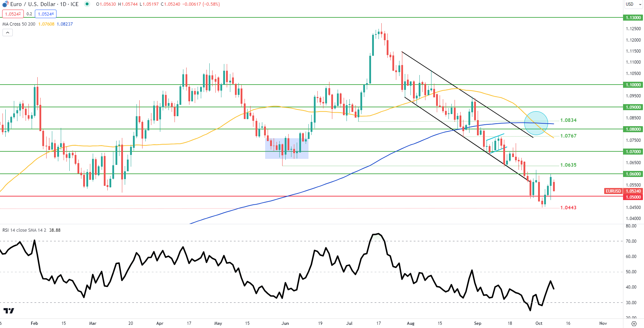This screenshot has width=644, height=328.
Task: Click the EURUSD last price tag
Action: (x=613, y=191)
